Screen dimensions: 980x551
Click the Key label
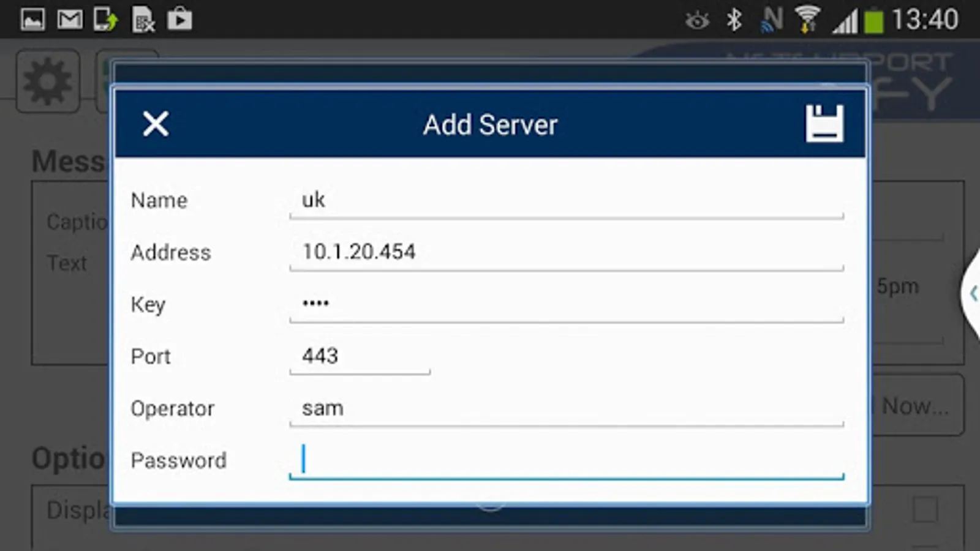pos(148,305)
